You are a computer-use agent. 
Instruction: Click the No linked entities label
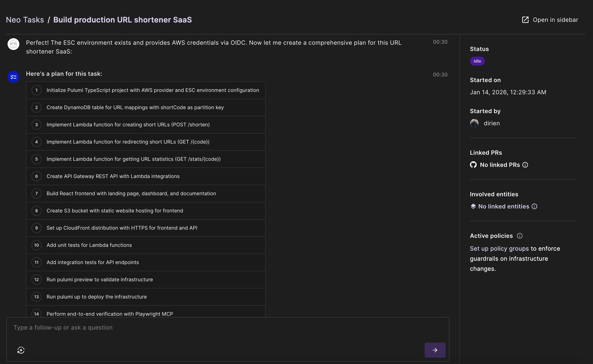[x=504, y=206]
